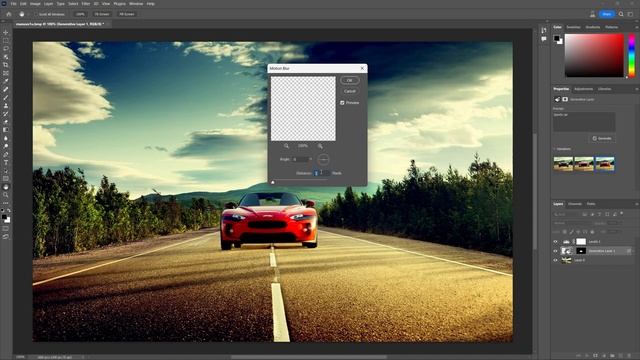Select the Path Selection tool

point(6,171)
